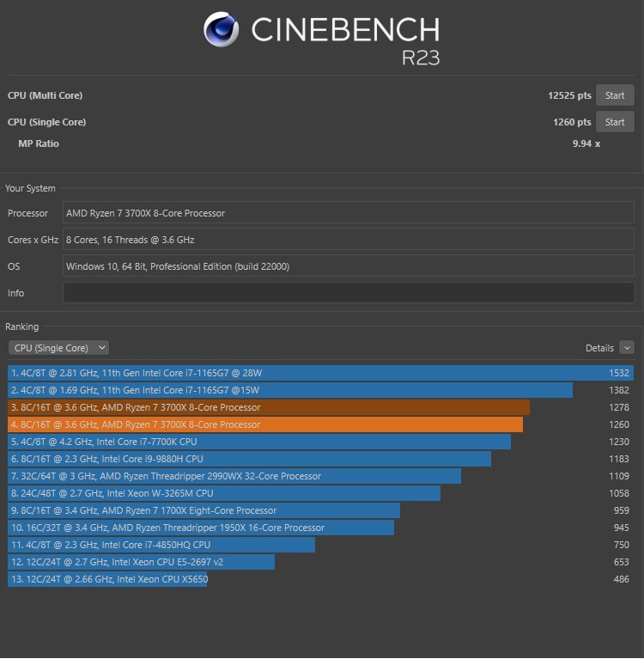Select ranking row 1 Intel Core i7-1165G7 @ 28W
The height and width of the screenshot is (659, 644).
point(320,373)
